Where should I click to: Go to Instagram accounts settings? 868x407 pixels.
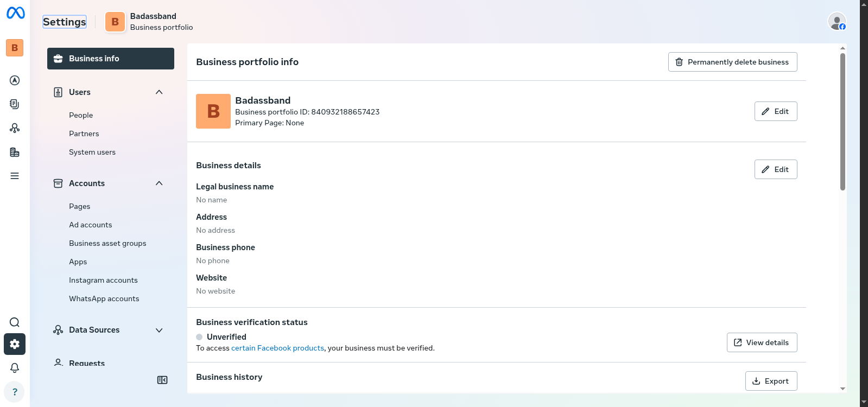[103, 280]
